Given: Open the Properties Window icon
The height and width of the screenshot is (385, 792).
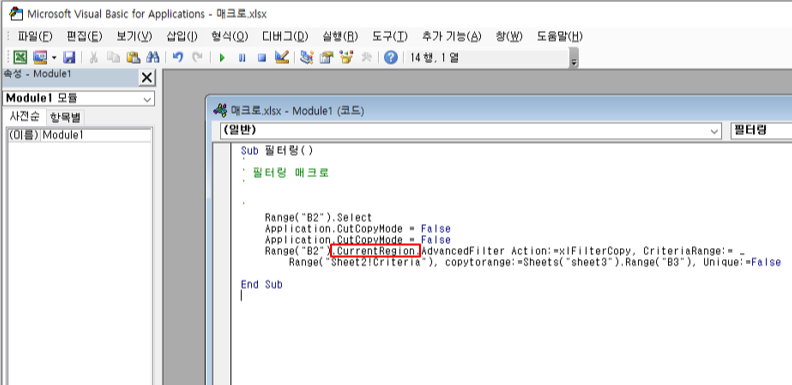Looking at the screenshot, I should pyautogui.click(x=326, y=58).
